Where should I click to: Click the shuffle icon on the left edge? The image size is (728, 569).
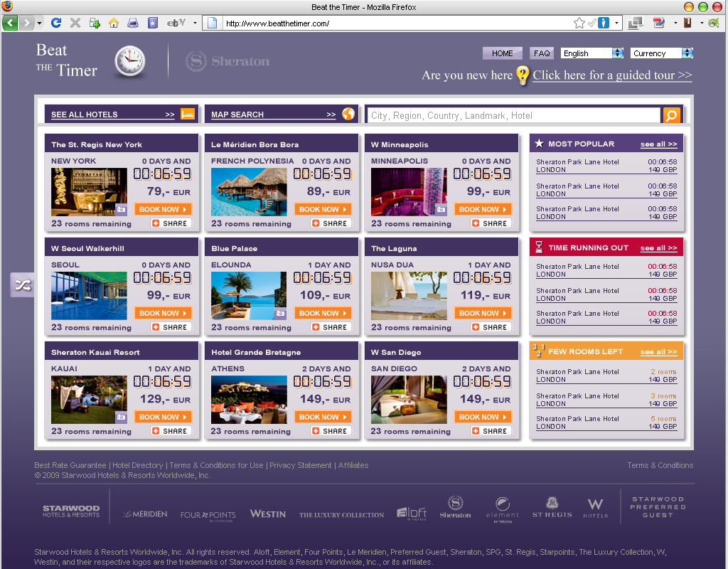(22, 284)
